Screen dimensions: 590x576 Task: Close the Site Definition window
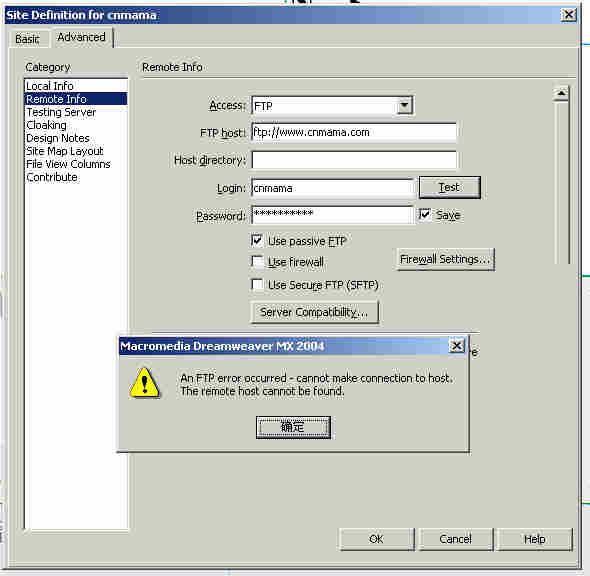(x=568, y=15)
